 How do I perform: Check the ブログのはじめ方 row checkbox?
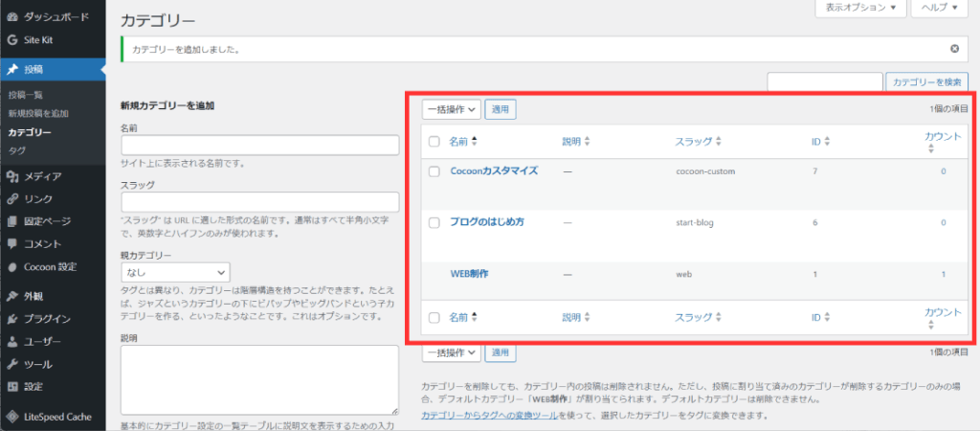click(x=434, y=222)
